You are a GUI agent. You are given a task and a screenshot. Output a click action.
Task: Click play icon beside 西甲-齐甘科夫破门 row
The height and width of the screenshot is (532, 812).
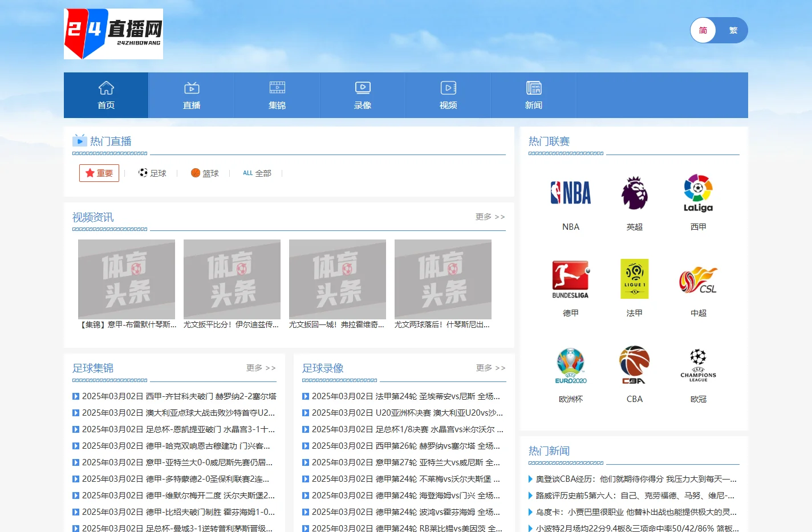click(x=76, y=396)
